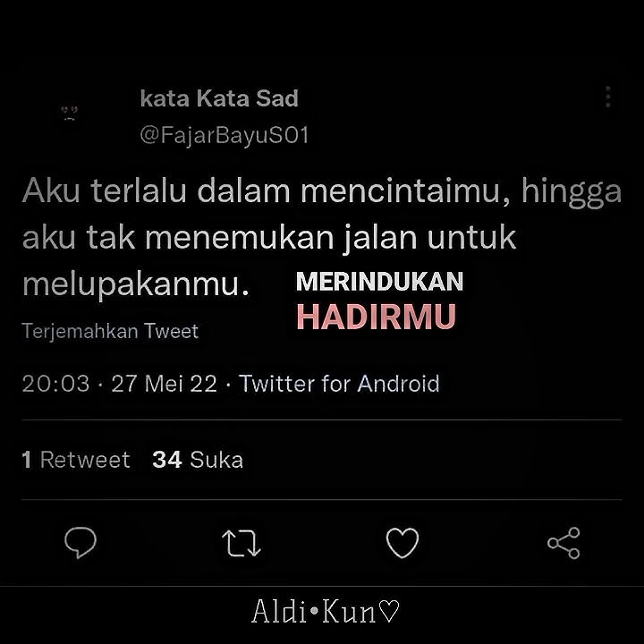Click the MERINDUKAN overlay text

(x=379, y=282)
